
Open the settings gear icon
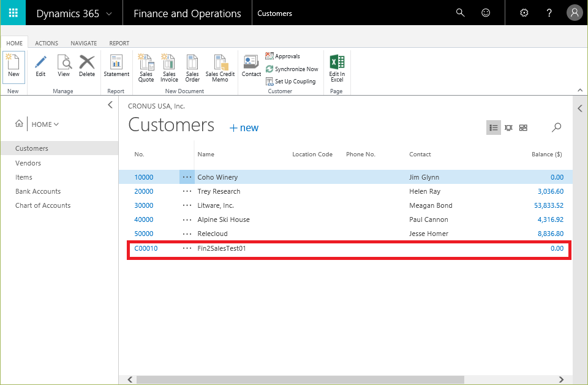[x=524, y=13]
